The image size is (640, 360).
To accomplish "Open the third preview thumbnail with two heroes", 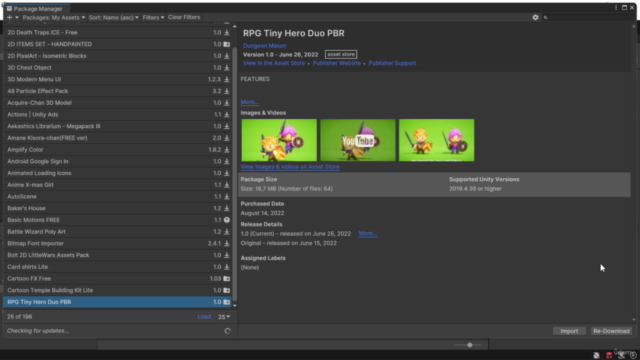I will [436, 140].
